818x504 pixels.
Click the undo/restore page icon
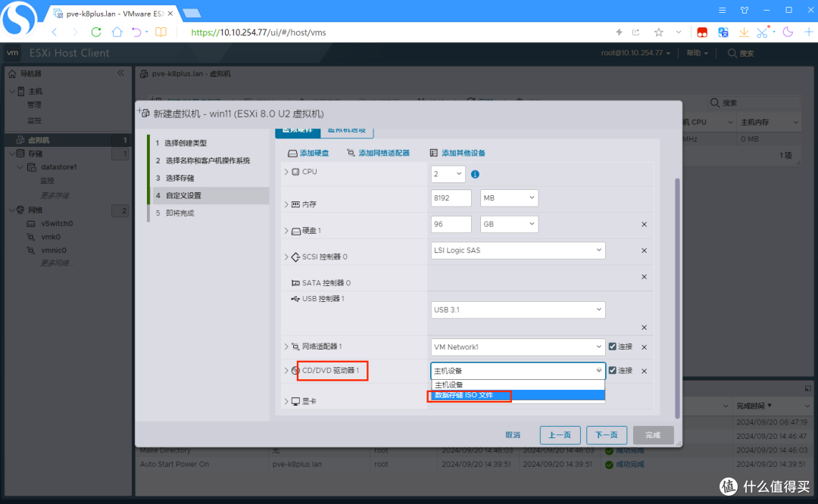point(136,33)
